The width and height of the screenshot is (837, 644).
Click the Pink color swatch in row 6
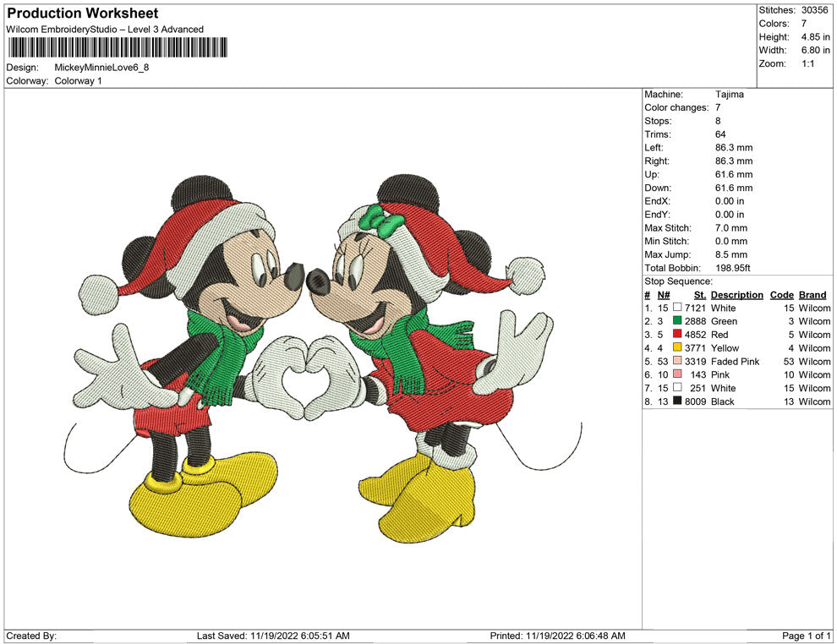[x=677, y=374]
